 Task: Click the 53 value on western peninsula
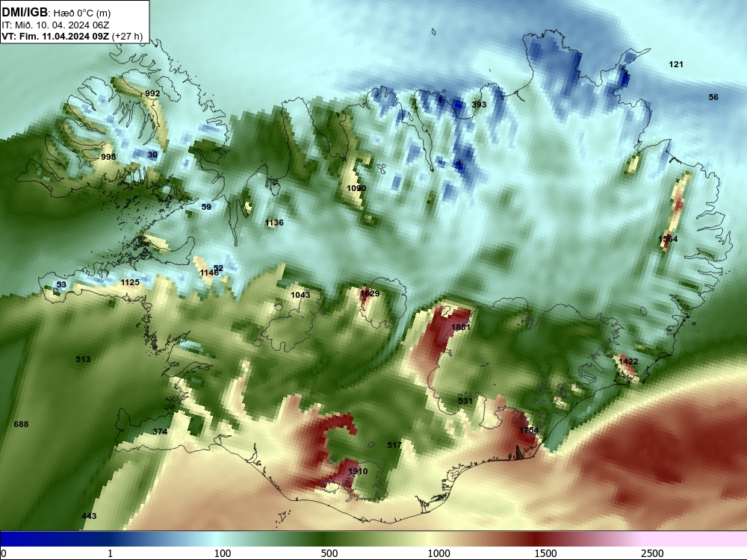(61, 284)
